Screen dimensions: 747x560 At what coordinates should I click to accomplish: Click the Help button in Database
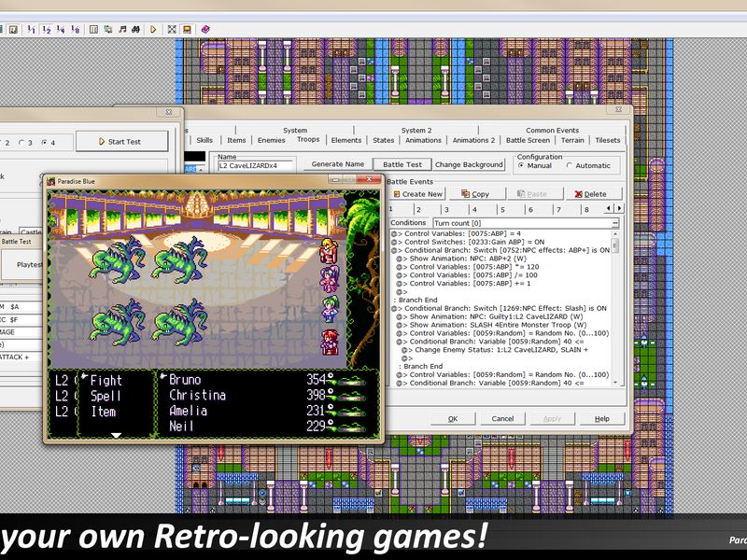click(601, 418)
